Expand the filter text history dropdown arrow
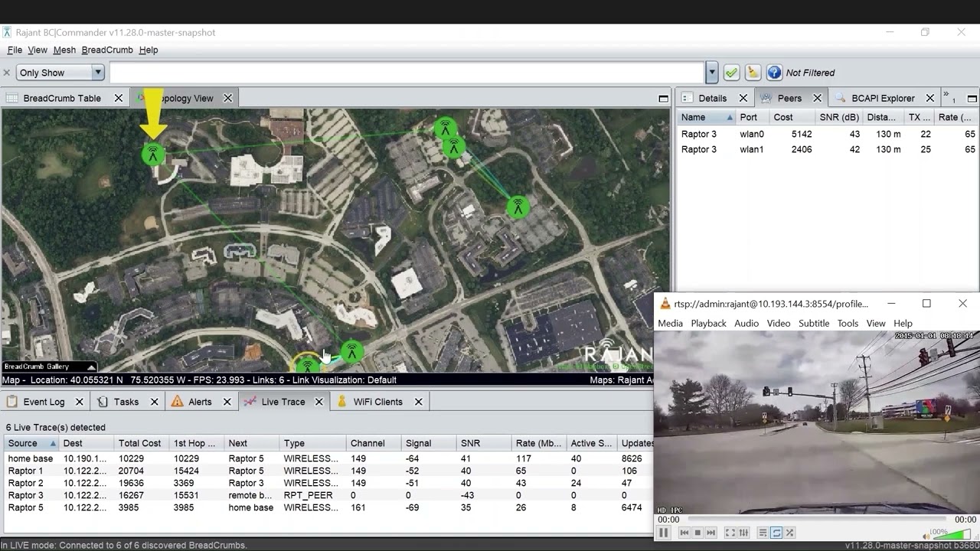The image size is (980, 551). [x=712, y=73]
